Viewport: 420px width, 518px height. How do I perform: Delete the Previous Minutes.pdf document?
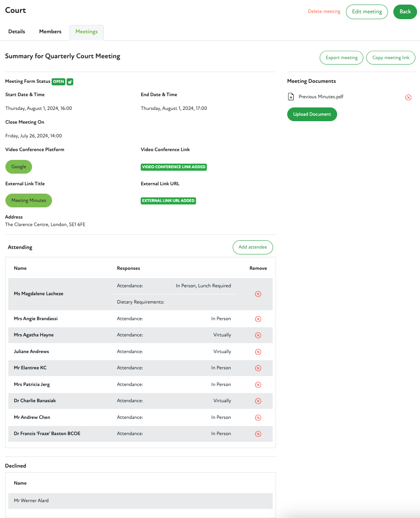pyautogui.click(x=408, y=97)
